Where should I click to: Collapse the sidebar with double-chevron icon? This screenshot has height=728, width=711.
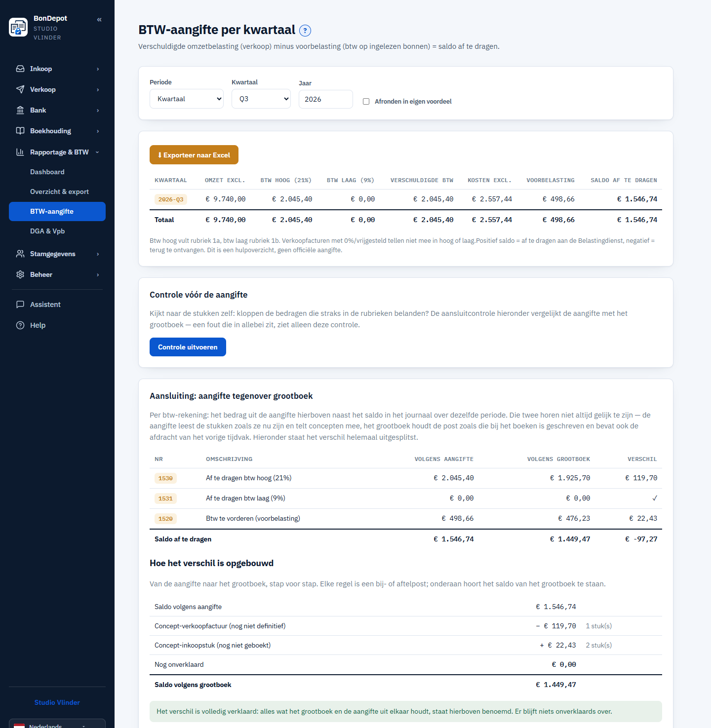pyautogui.click(x=99, y=20)
